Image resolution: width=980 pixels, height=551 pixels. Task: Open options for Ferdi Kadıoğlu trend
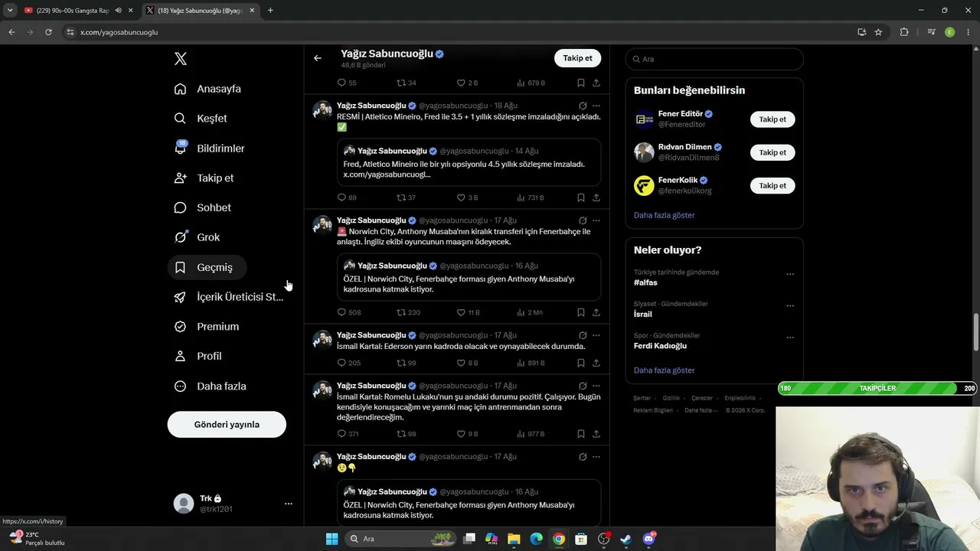(790, 337)
